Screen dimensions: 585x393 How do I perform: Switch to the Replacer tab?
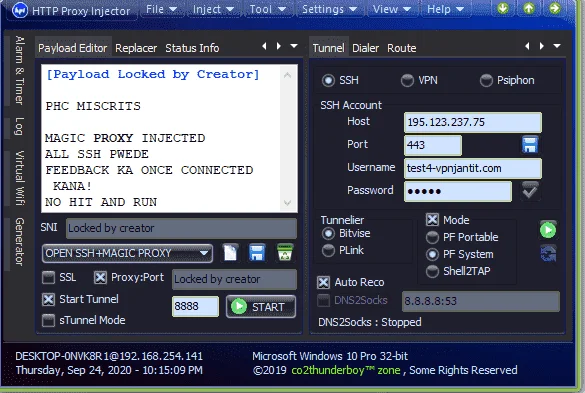pyautogui.click(x=136, y=48)
